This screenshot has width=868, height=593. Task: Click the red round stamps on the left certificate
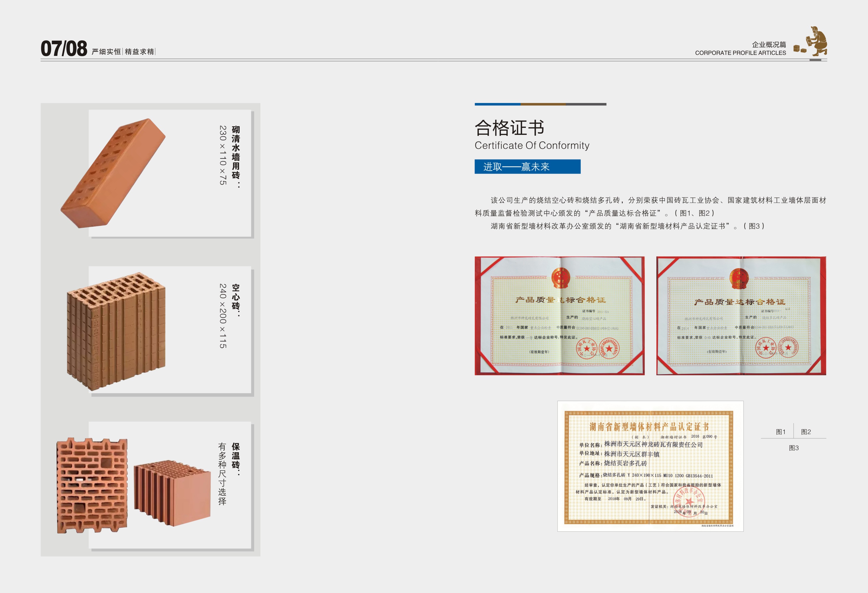(x=598, y=349)
